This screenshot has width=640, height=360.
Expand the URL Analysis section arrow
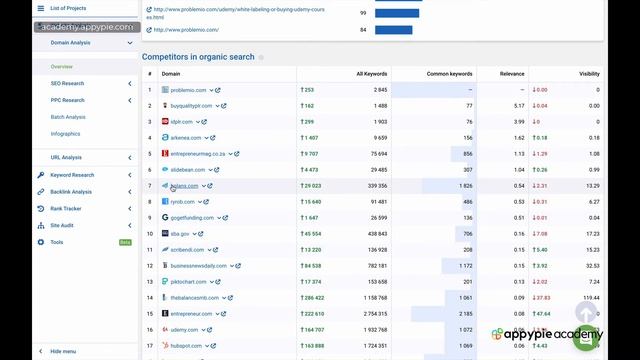pos(130,158)
